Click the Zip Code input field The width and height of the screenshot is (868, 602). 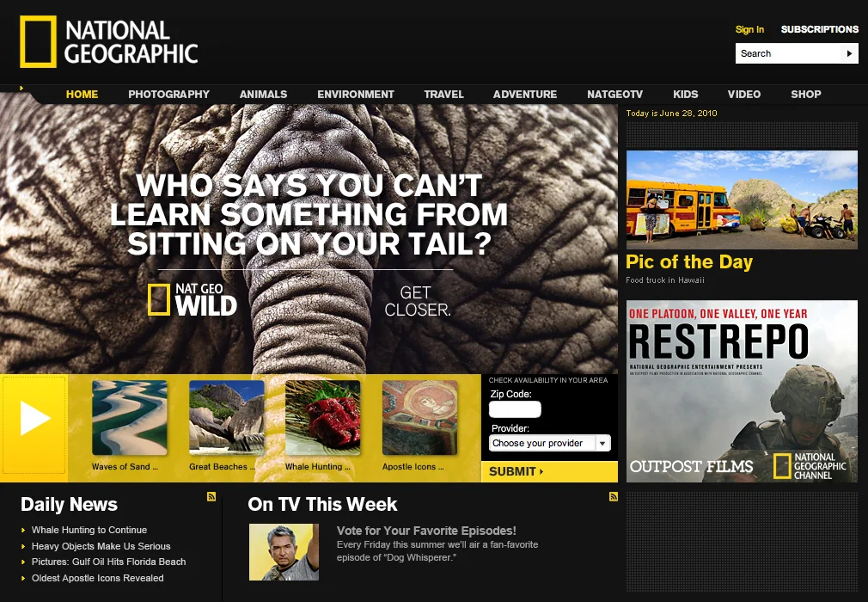pyautogui.click(x=515, y=409)
